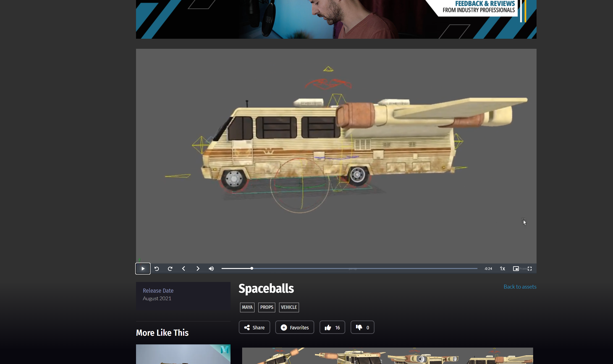Click the rewind counter-clockwise arrow icon
The width and height of the screenshot is (613, 364).
click(157, 268)
